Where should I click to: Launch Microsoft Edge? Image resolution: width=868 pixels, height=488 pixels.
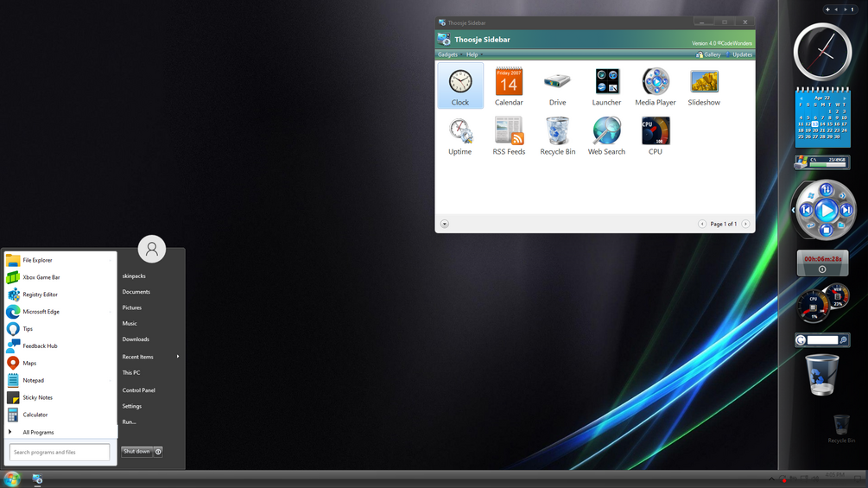(x=60, y=312)
